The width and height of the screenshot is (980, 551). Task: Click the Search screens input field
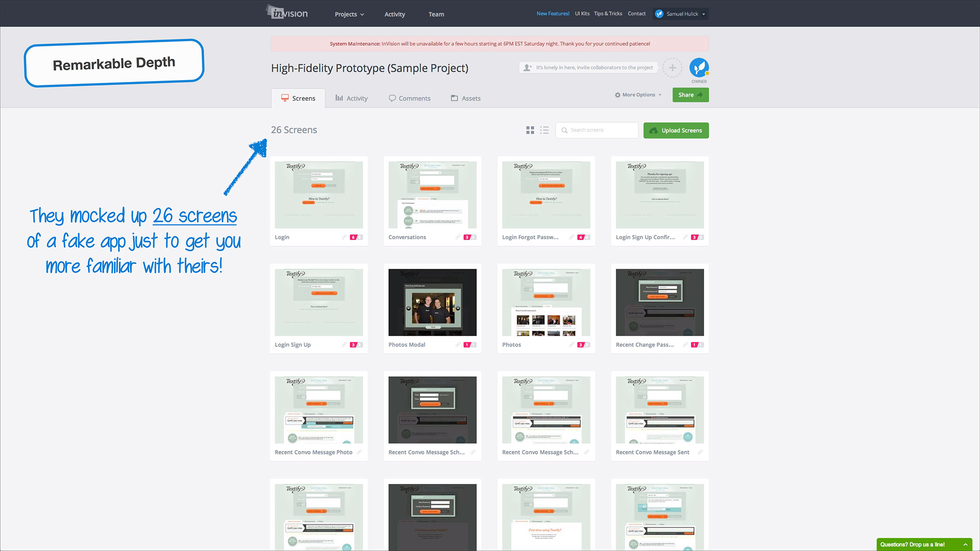coord(597,130)
